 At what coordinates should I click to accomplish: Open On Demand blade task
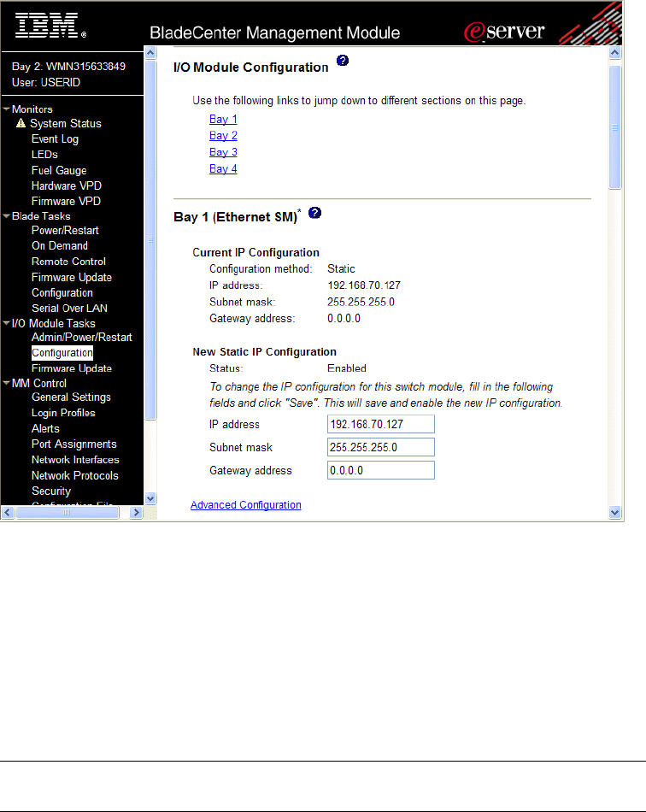60,245
